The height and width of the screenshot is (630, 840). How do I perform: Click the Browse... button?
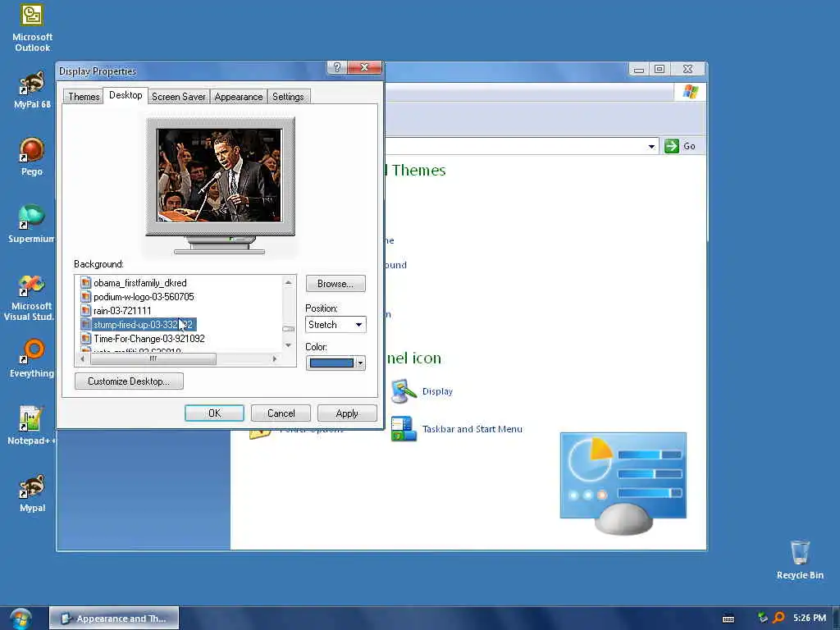(x=336, y=283)
